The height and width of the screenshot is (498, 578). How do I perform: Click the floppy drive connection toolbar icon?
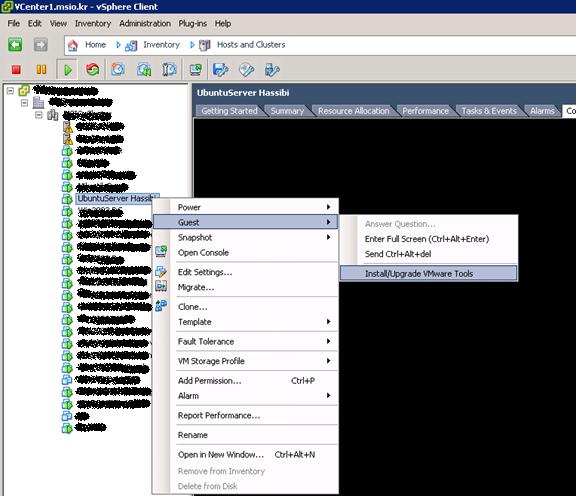click(x=221, y=69)
